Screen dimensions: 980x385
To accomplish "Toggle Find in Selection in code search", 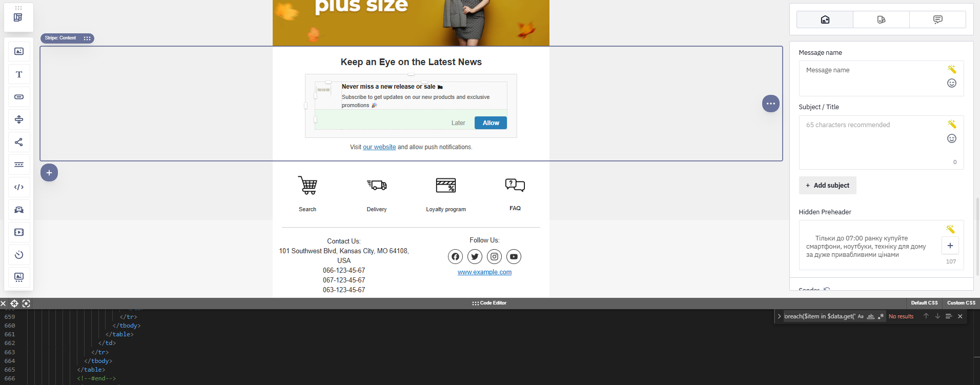I will click(x=949, y=316).
